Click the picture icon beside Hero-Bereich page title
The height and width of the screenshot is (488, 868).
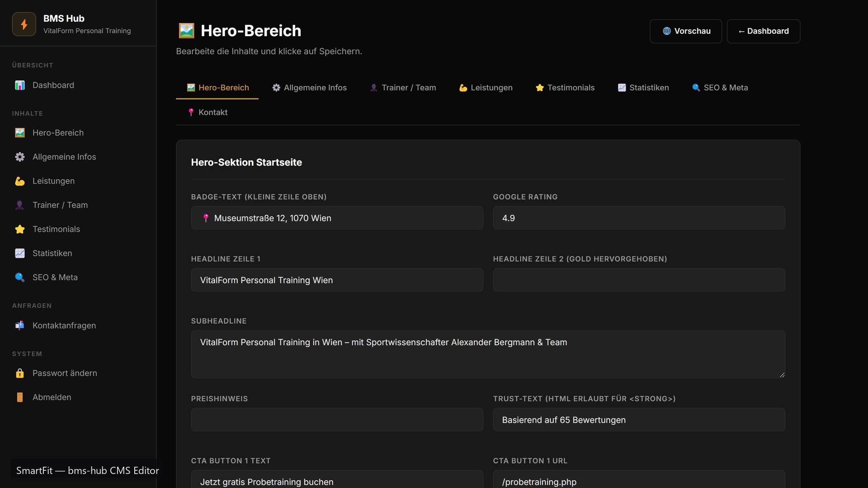pyautogui.click(x=186, y=31)
